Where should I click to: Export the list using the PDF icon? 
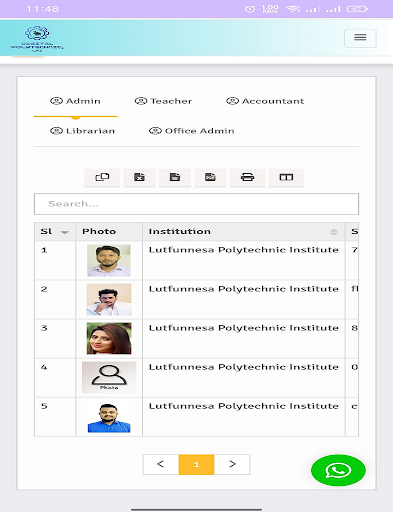210,177
